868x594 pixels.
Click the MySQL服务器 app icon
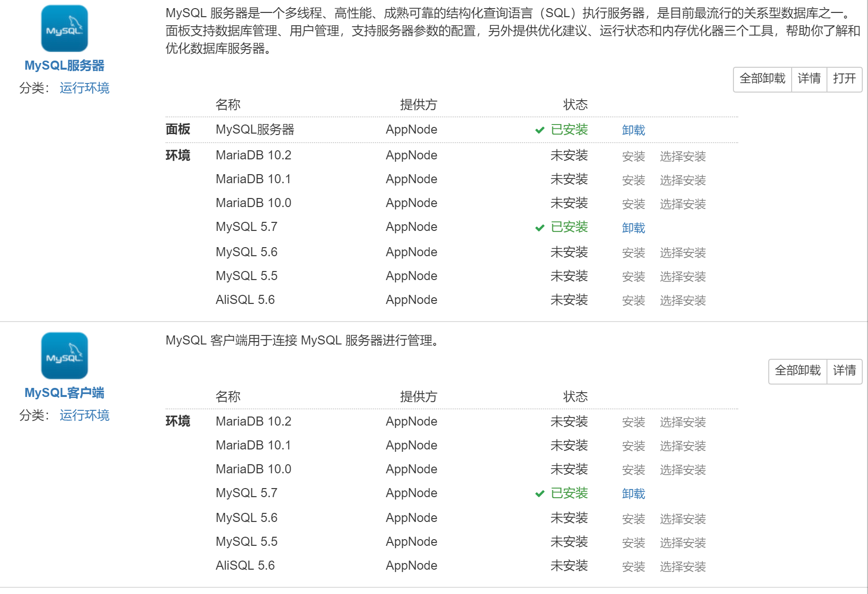[x=64, y=29]
